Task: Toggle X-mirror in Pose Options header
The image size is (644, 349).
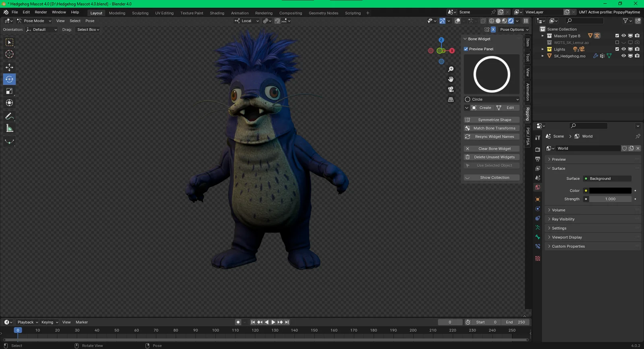Action: (x=493, y=29)
